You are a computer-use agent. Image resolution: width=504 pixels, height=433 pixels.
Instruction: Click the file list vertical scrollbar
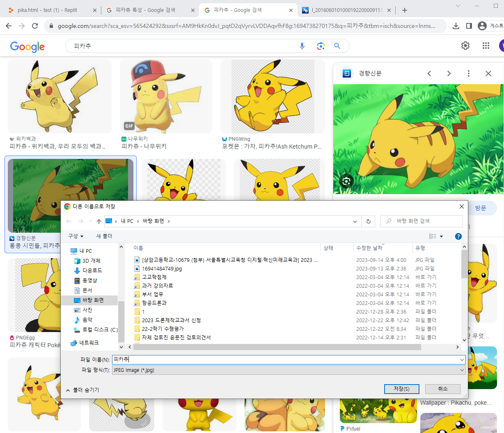464,264
